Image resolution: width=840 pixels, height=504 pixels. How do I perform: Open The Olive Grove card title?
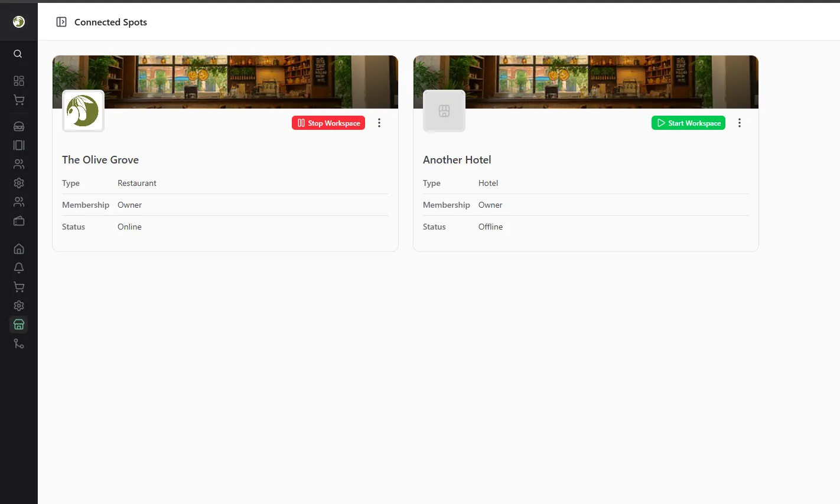coord(100,160)
